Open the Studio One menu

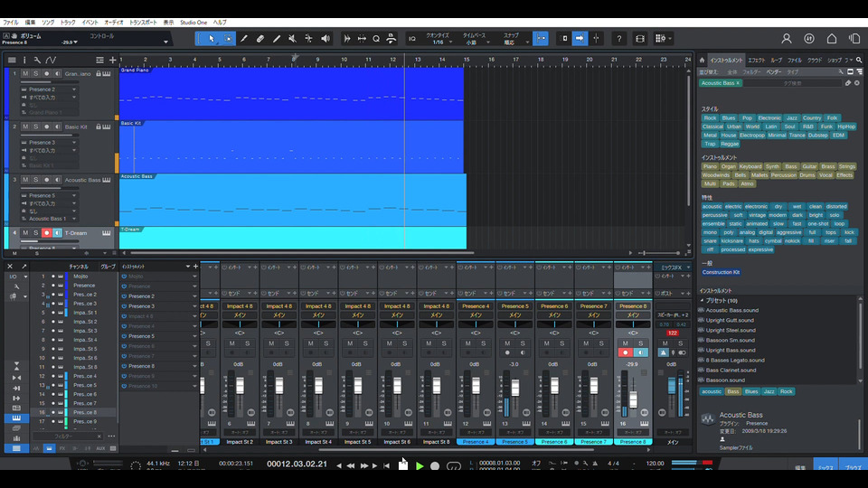(x=193, y=22)
